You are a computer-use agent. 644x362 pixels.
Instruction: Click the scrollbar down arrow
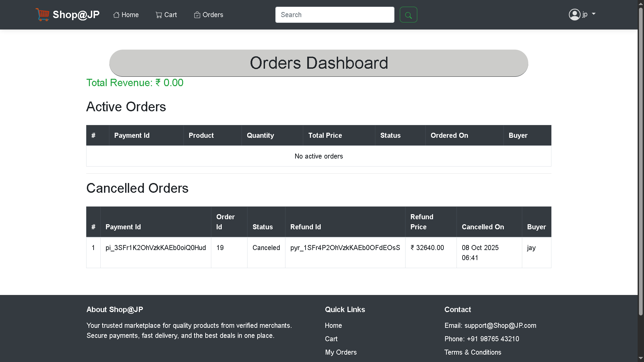point(641,358)
